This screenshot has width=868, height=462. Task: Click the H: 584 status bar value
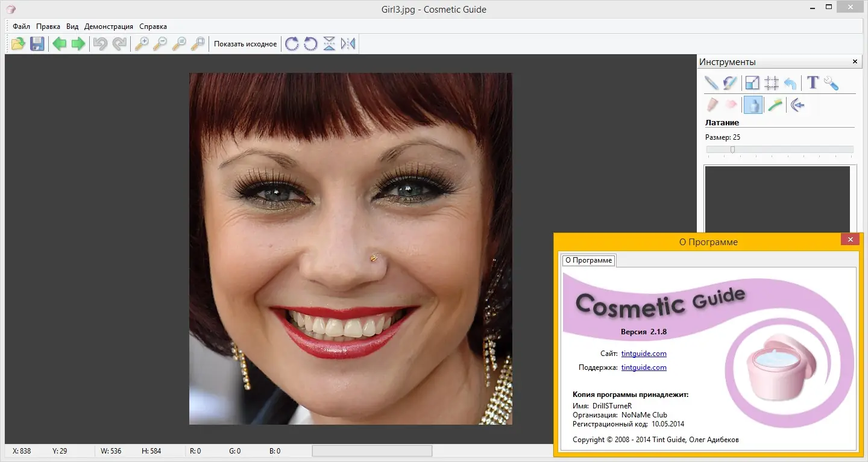(x=151, y=451)
